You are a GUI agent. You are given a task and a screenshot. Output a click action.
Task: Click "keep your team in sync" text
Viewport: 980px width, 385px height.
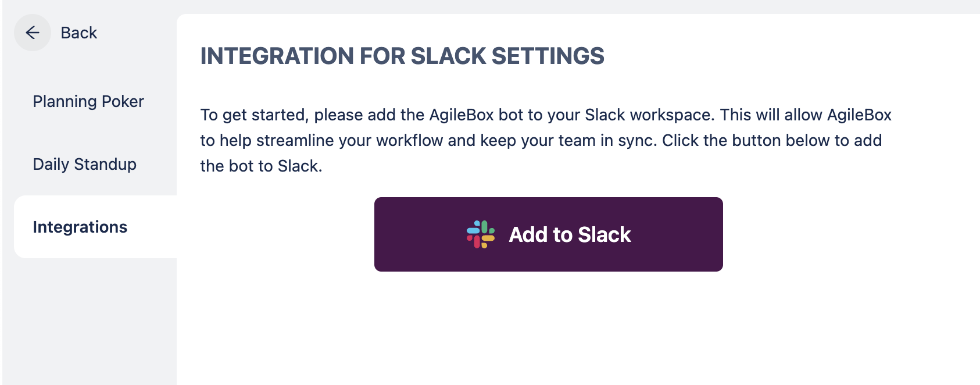[x=567, y=141]
